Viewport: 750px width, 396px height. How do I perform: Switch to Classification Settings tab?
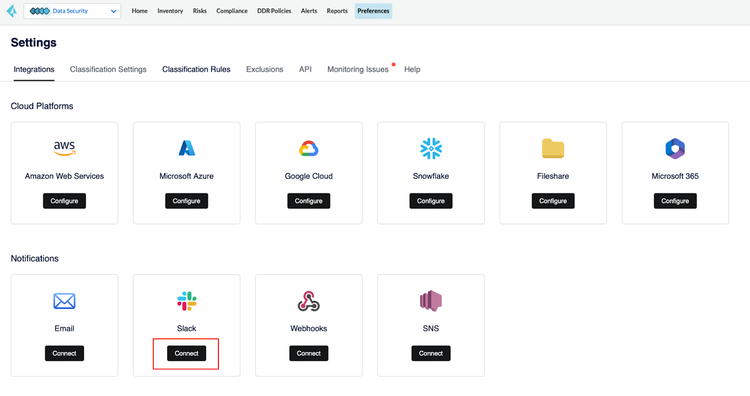click(108, 69)
